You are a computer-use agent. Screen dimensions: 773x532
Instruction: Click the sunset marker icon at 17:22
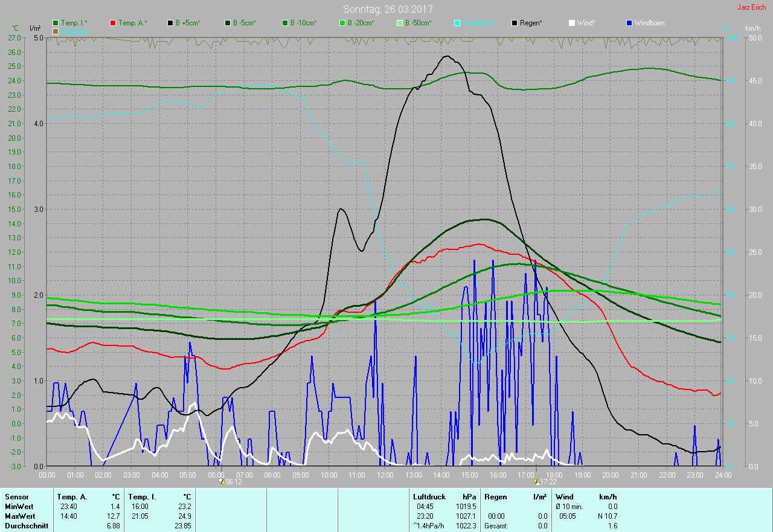(536, 482)
